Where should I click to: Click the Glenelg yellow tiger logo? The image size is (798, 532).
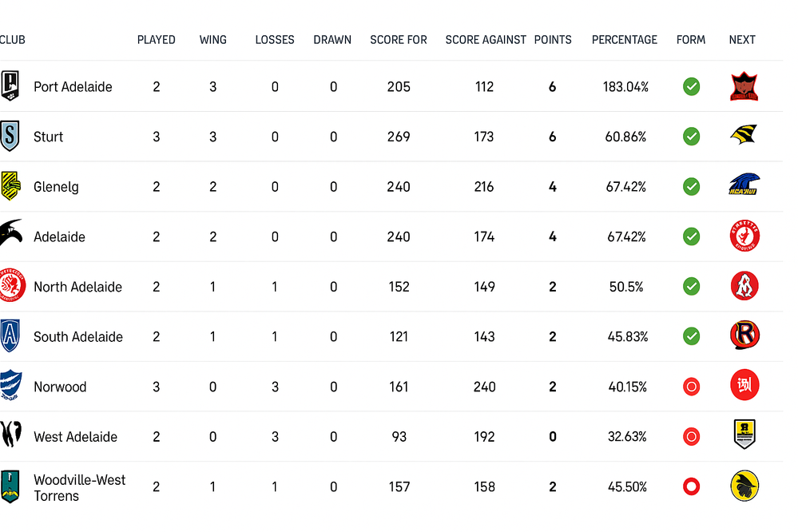tap(10, 186)
